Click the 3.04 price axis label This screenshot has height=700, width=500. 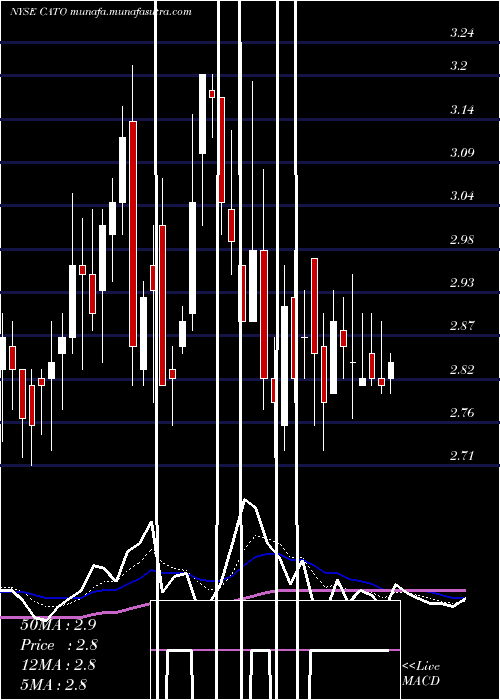tap(462, 196)
